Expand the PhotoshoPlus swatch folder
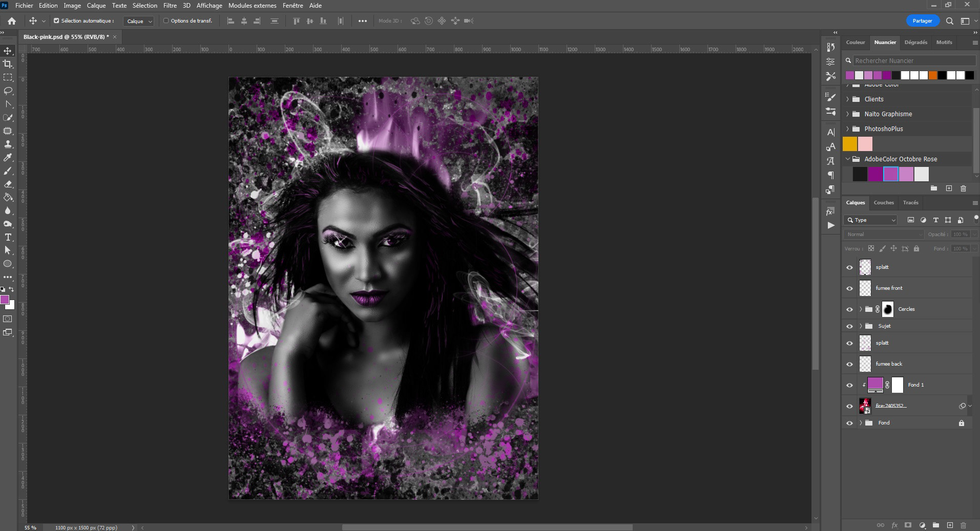The image size is (980, 531). (x=848, y=129)
